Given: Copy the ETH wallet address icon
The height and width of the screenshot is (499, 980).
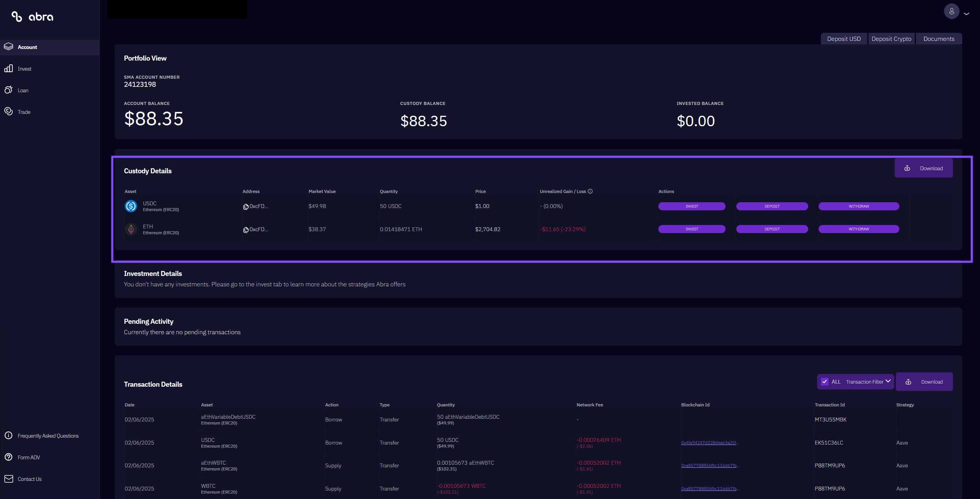Looking at the screenshot, I should pos(246,230).
